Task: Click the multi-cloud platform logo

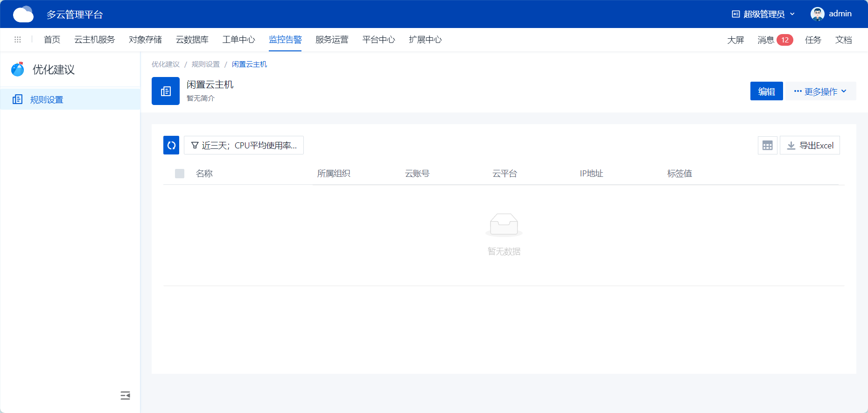Action: click(x=23, y=14)
